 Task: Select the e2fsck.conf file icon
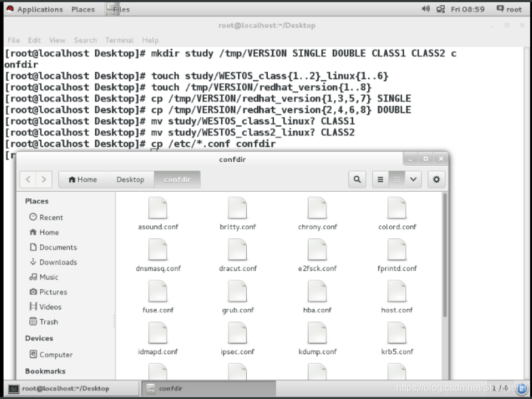coord(317,250)
